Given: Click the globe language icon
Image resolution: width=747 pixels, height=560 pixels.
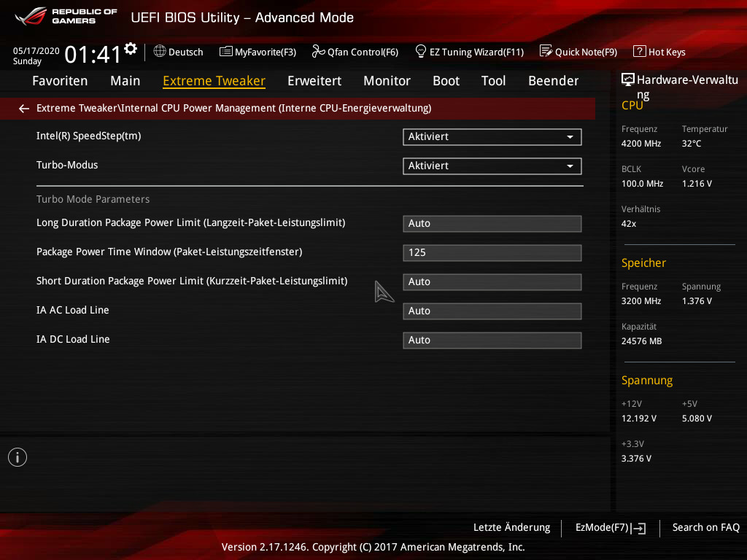Looking at the screenshot, I should (x=160, y=51).
